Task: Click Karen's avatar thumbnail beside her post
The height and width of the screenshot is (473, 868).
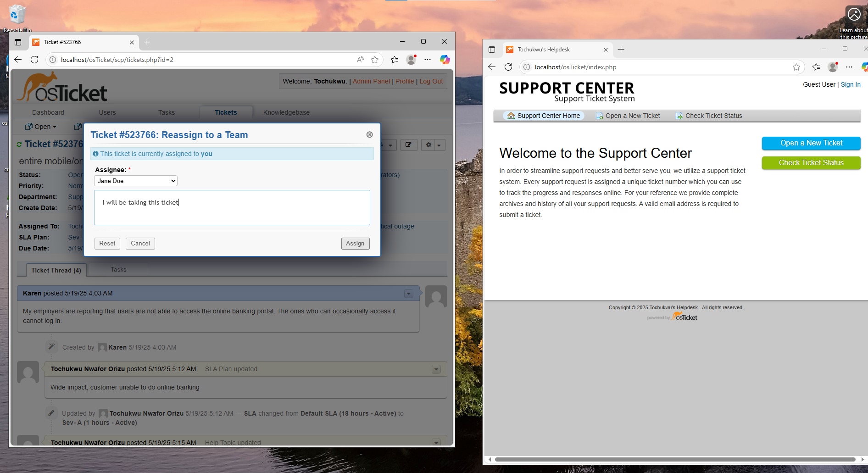Action: pos(436,296)
